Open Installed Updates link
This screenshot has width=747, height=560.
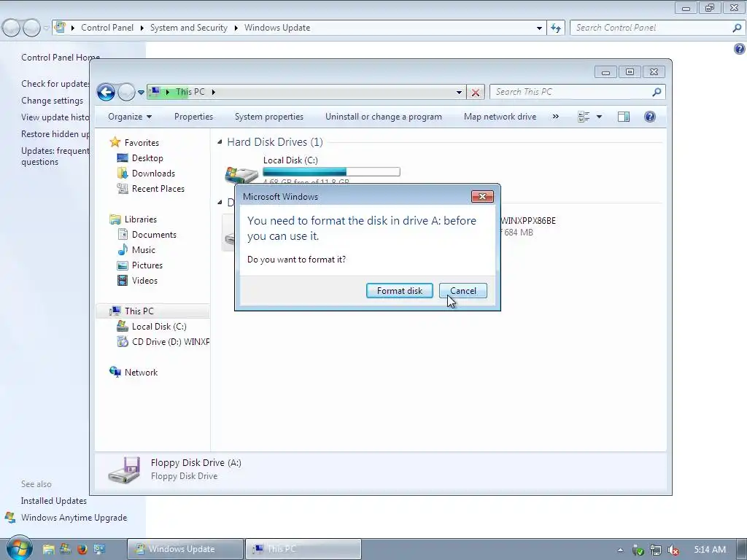54,501
